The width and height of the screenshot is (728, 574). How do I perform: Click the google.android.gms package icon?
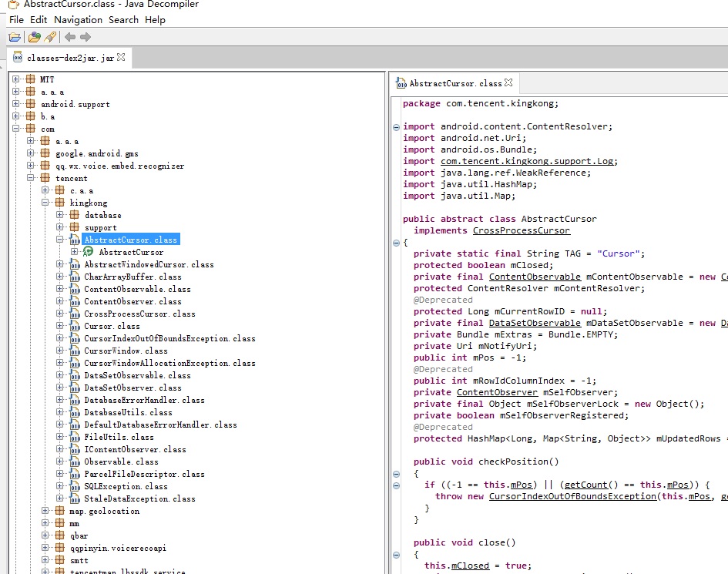coord(45,153)
